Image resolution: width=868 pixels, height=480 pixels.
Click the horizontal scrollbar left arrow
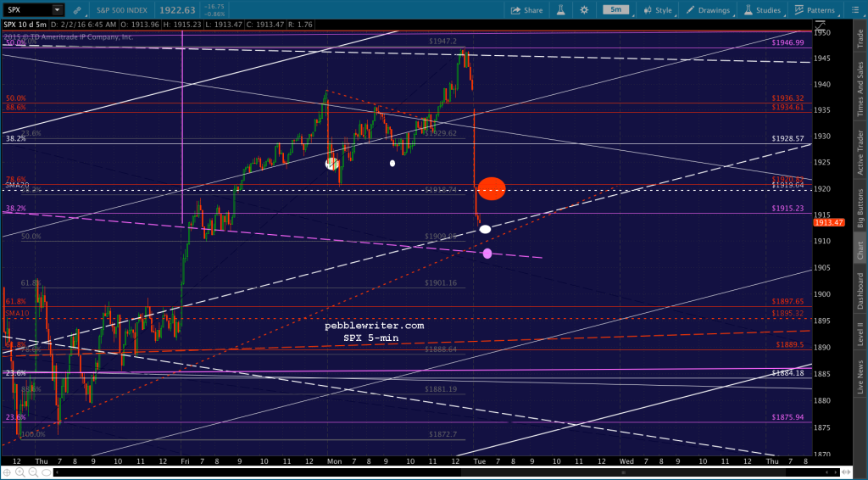[x=58, y=472]
